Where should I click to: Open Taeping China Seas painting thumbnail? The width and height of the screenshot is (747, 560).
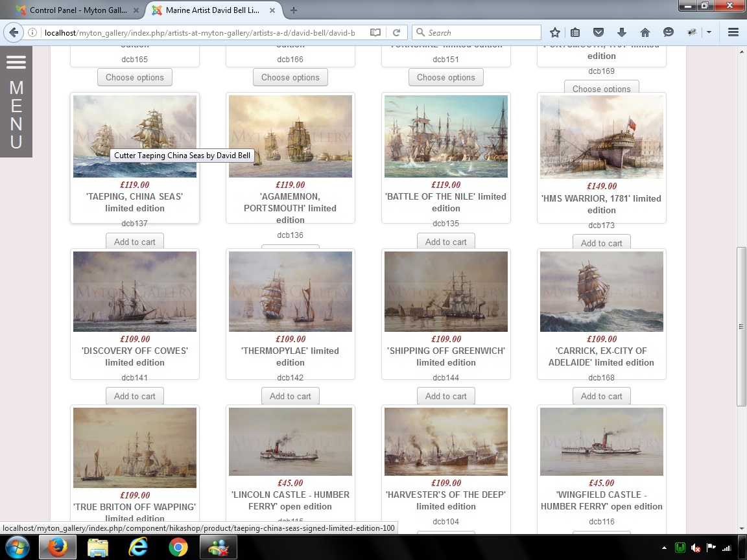(x=135, y=136)
